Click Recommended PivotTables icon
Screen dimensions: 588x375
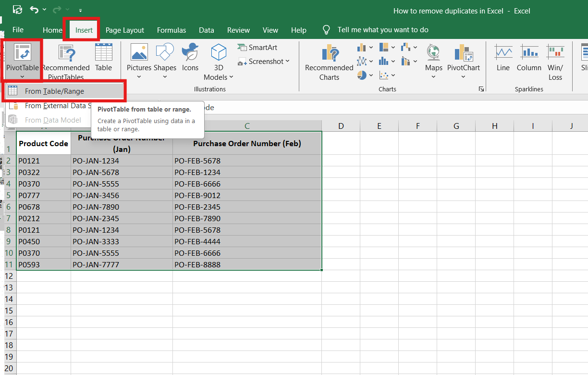click(66, 53)
